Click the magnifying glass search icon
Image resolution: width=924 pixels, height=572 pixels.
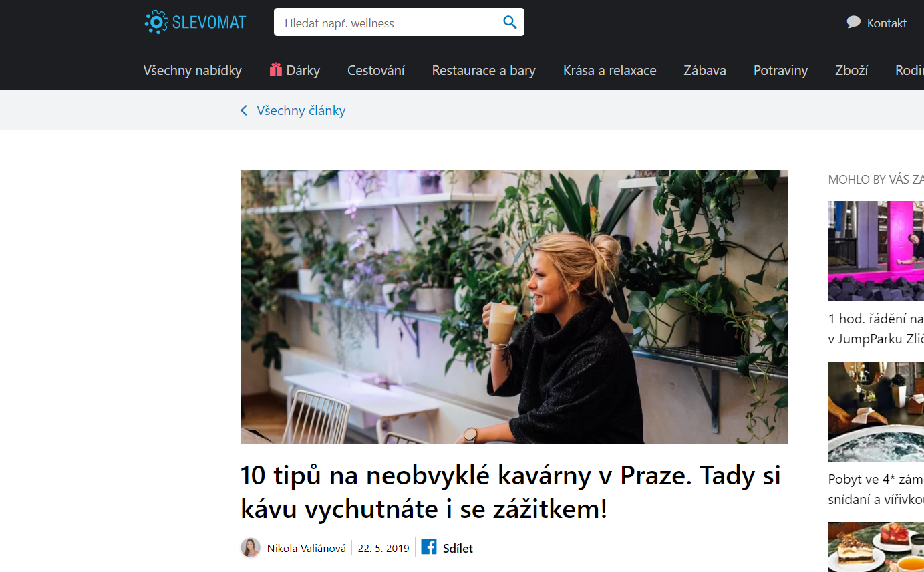pos(510,23)
